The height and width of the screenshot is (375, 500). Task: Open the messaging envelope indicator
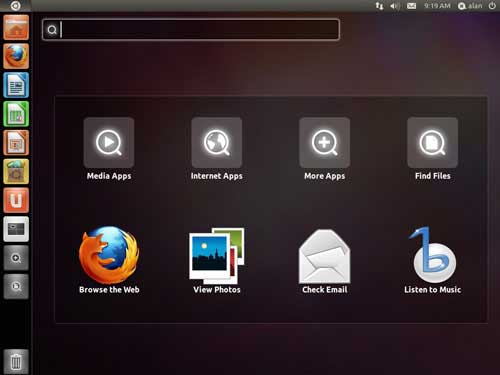tap(412, 6)
